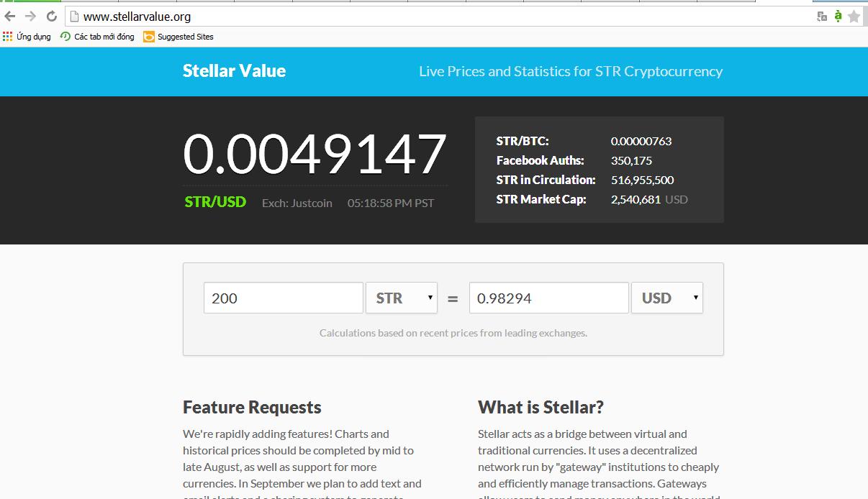This screenshot has height=499, width=868.
Task: Click the green STR/USD pair label
Action: [215, 202]
